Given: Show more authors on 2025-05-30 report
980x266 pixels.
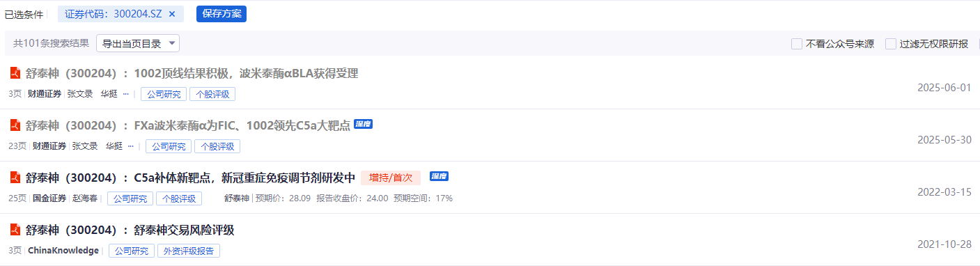Looking at the screenshot, I should pos(131,146).
